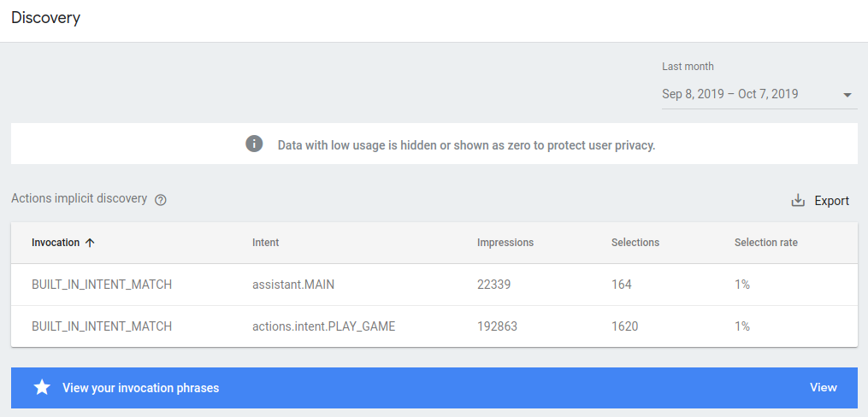Open the Sep 8 – Oct 7, 2019 date selector
The height and width of the screenshot is (417, 868).
pyautogui.click(x=729, y=94)
